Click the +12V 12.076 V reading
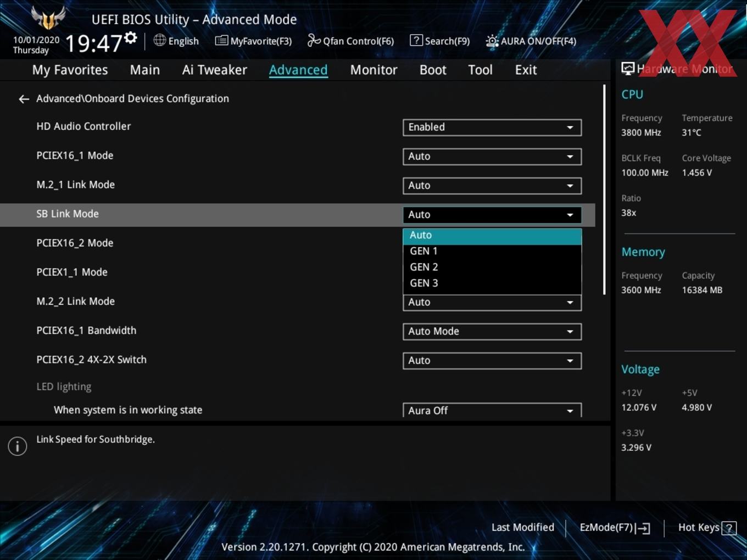 click(x=638, y=408)
